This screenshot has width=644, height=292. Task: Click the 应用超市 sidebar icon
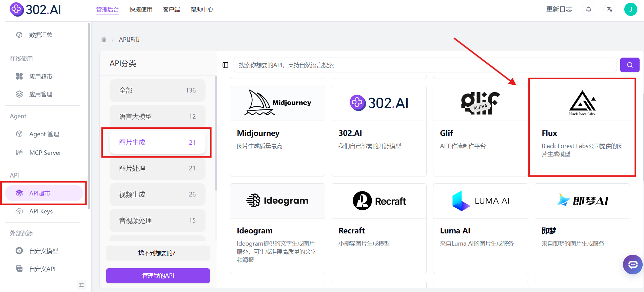pyautogui.click(x=19, y=76)
